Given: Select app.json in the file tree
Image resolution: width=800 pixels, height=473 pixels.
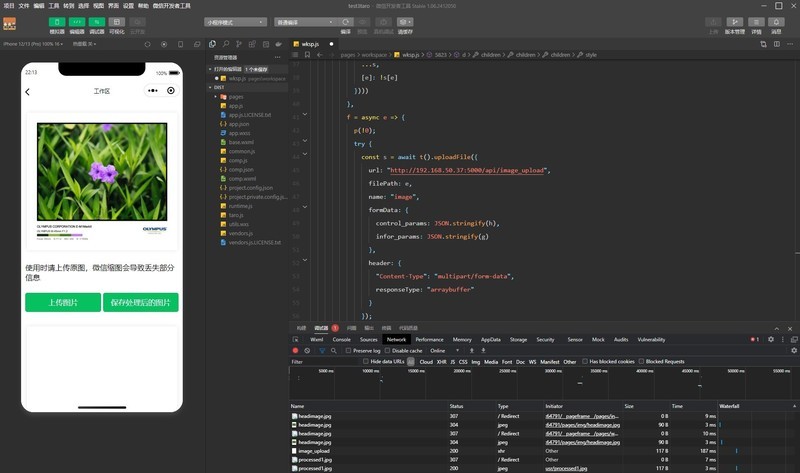Looking at the screenshot, I should (x=239, y=124).
